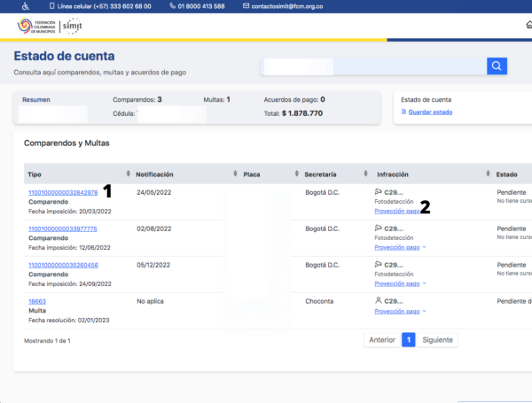The image size is (532, 403).
Task: Click the phone icon beside 01 8000 413 588
Action: 172,6
